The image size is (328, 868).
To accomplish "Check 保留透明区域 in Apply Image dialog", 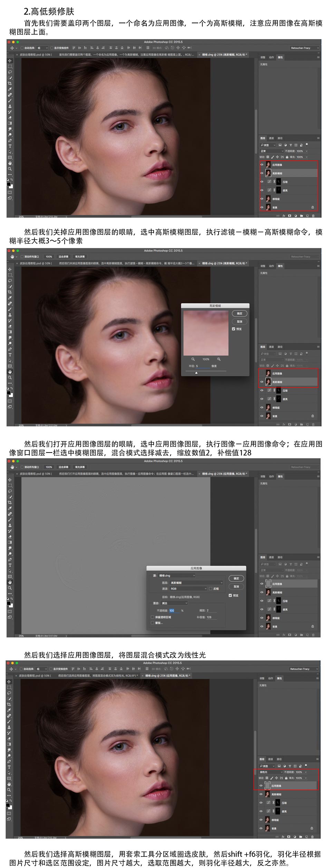I will coord(153,617).
